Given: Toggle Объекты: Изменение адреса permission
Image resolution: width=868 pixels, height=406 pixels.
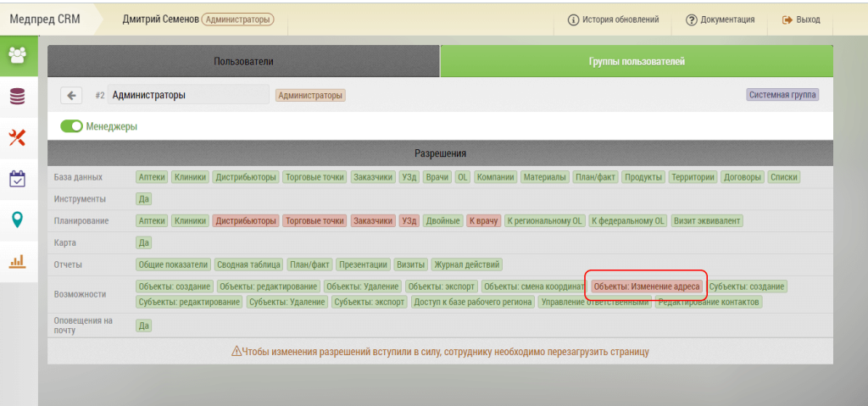Looking at the screenshot, I should [x=646, y=286].
